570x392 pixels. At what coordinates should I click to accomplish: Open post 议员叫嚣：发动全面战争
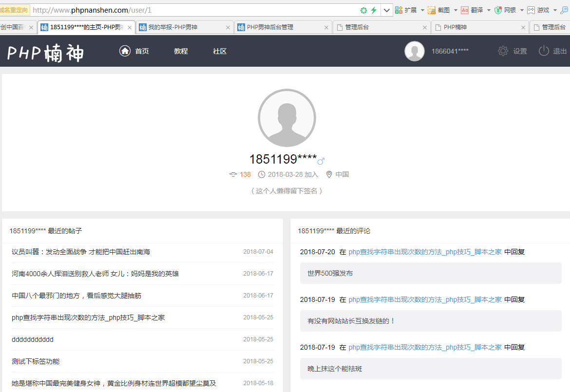tap(81, 252)
